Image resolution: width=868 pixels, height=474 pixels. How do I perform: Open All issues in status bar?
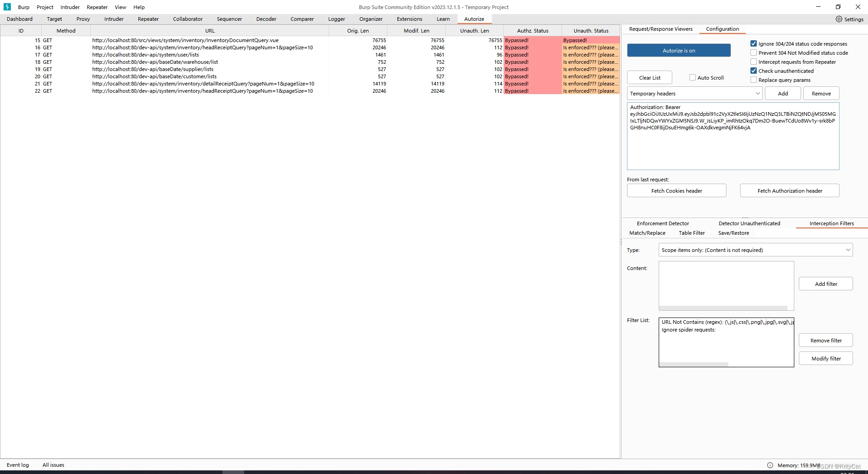(53, 465)
